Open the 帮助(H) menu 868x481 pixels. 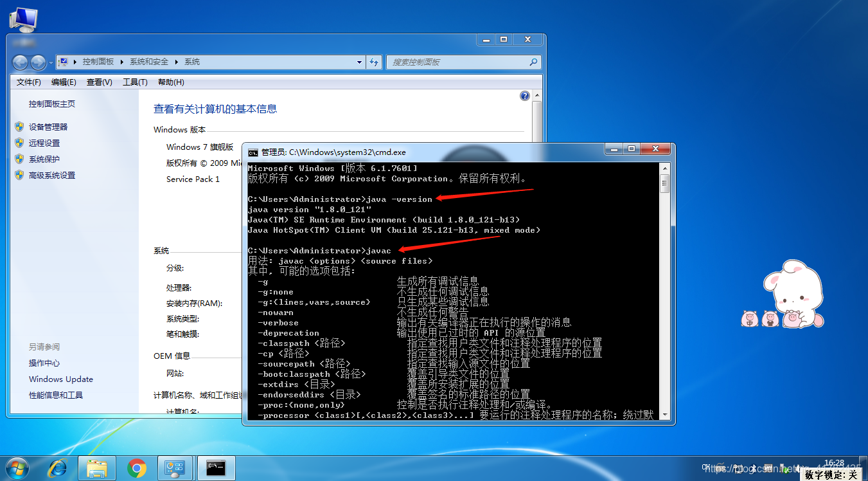pos(171,82)
